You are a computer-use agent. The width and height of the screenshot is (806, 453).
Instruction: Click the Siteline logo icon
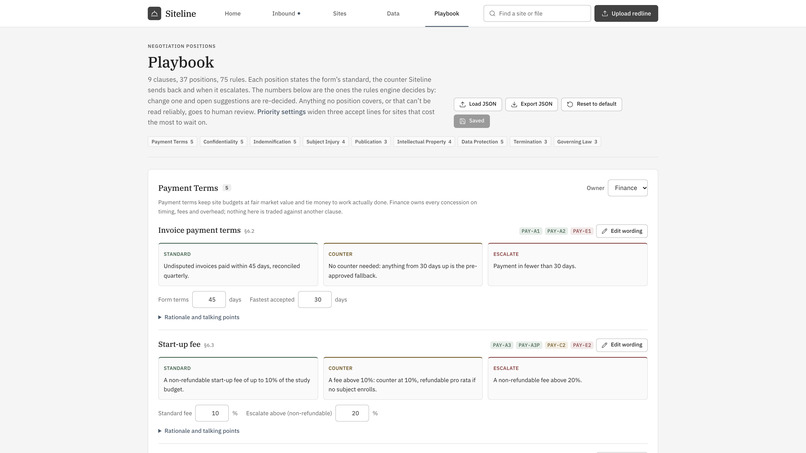[154, 13]
